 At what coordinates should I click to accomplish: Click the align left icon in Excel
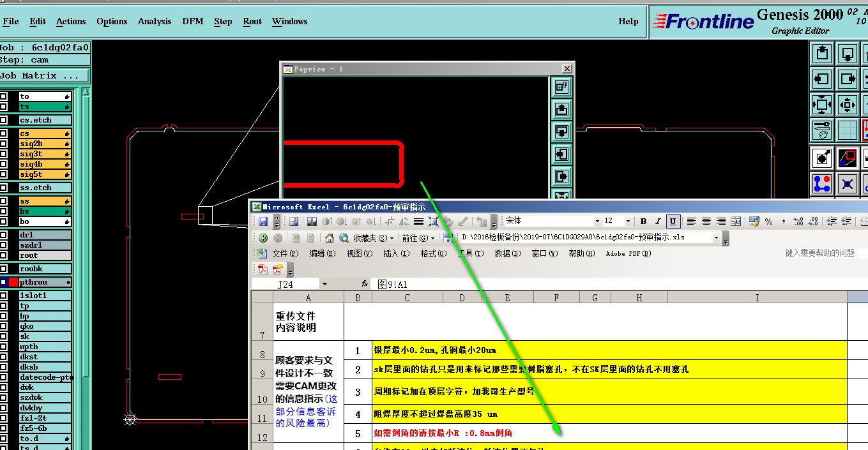[692, 221]
